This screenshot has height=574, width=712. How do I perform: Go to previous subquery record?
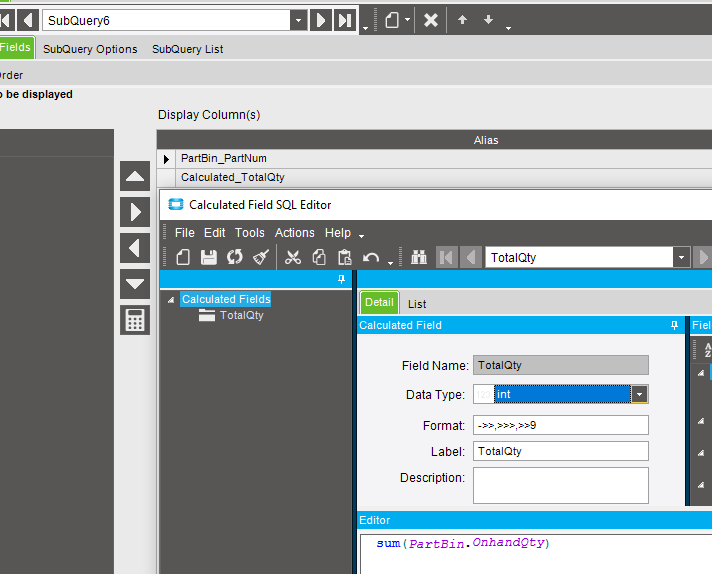point(28,20)
